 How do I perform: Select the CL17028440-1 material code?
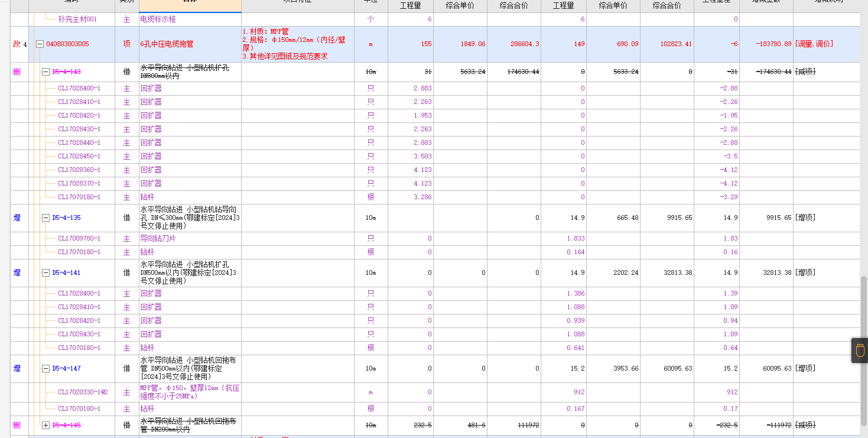tap(79, 143)
